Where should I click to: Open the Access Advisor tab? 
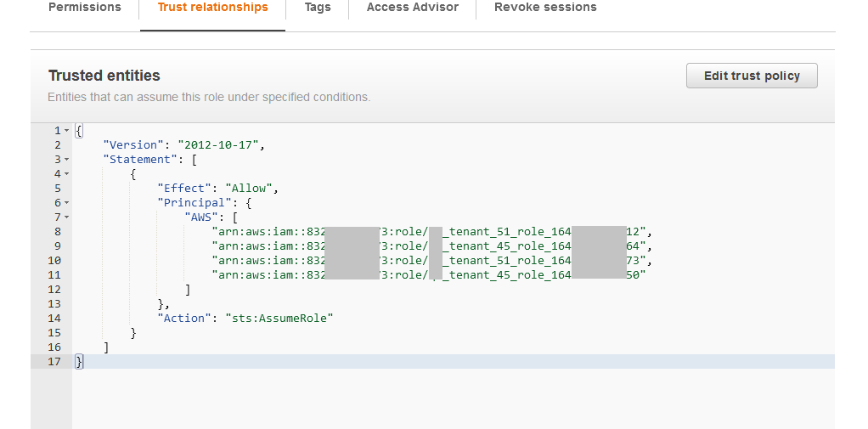coord(413,8)
